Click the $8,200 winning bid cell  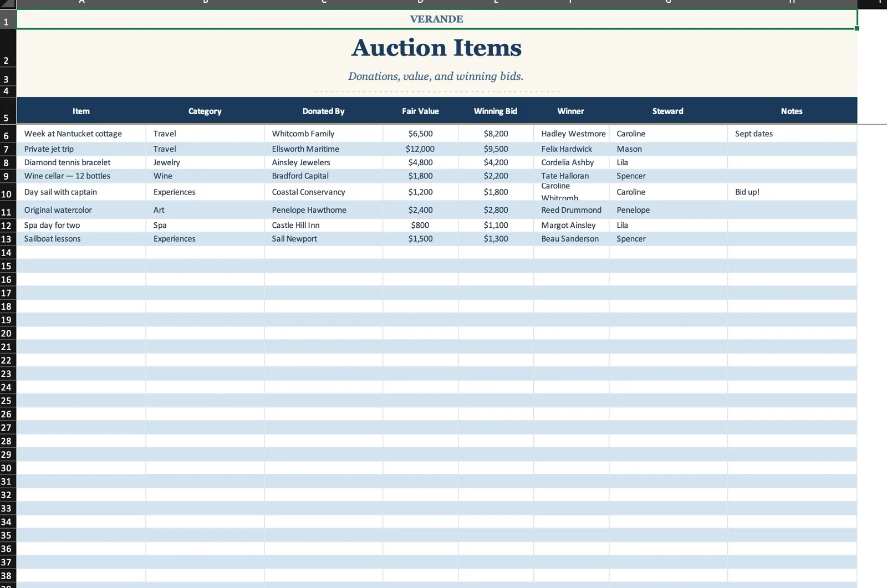click(x=496, y=134)
